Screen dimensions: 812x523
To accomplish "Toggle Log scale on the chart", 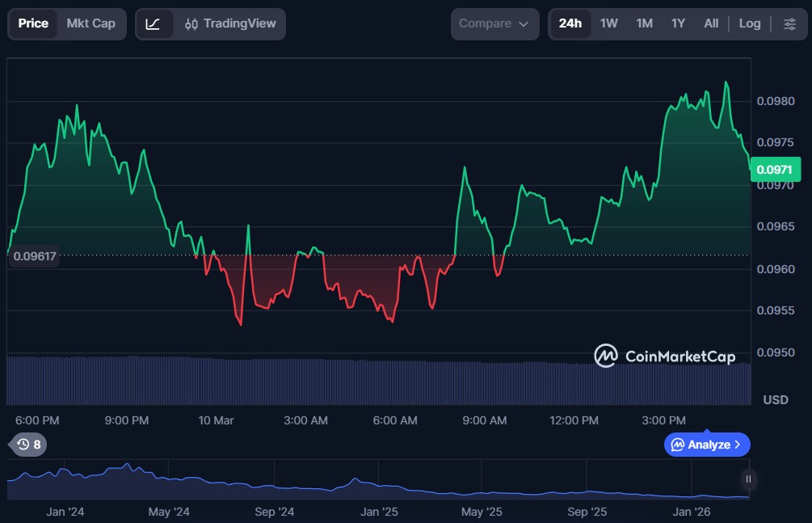I will (749, 24).
